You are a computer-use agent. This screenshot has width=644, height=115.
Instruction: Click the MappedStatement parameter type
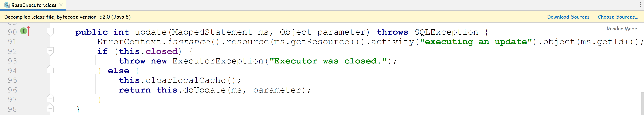(212, 32)
